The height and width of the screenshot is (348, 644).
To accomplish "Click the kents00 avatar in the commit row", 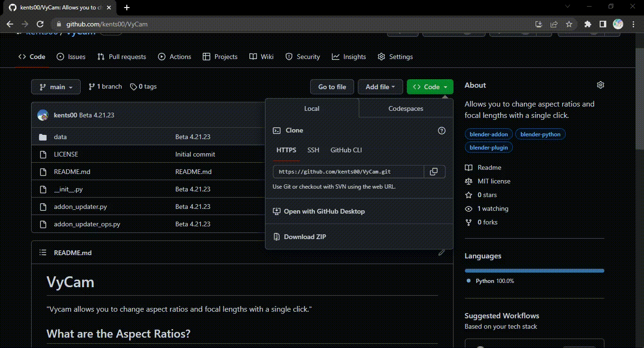I will coord(43,115).
